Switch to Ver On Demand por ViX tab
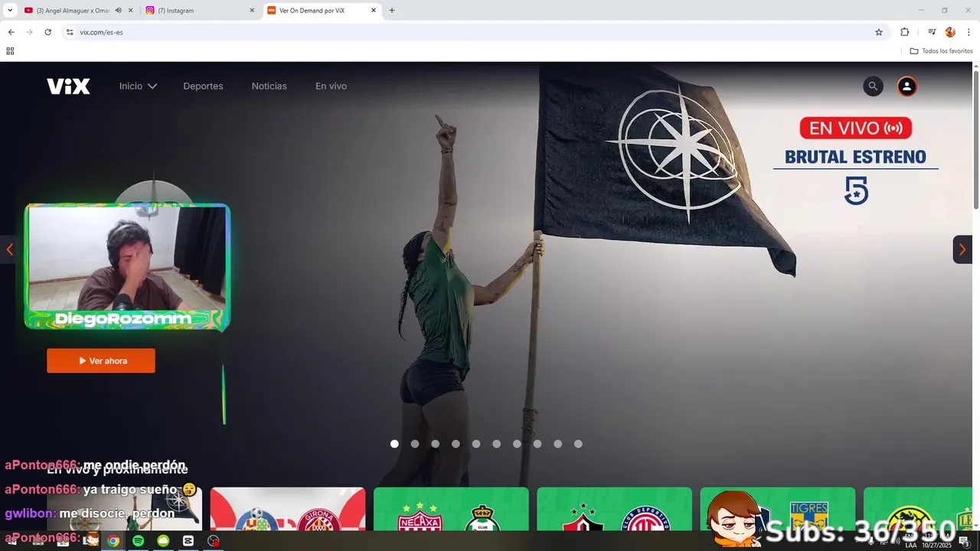This screenshot has width=980, height=551. [322, 11]
